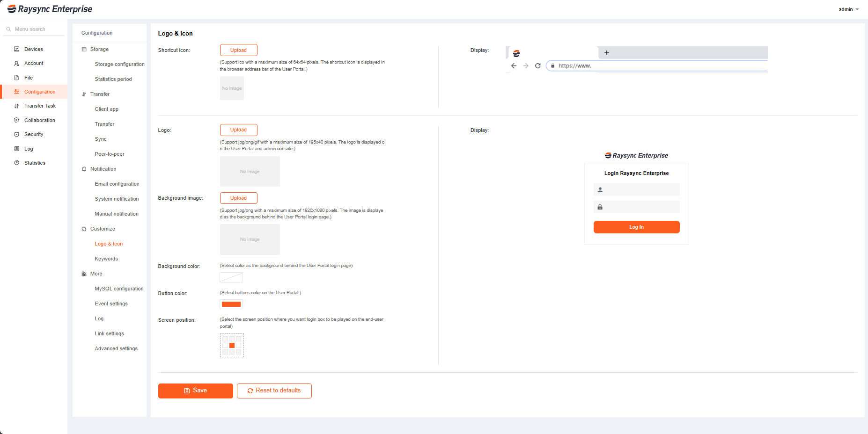Open the Background color picker swatch
The width and height of the screenshot is (868, 434).
pyautogui.click(x=231, y=277)
